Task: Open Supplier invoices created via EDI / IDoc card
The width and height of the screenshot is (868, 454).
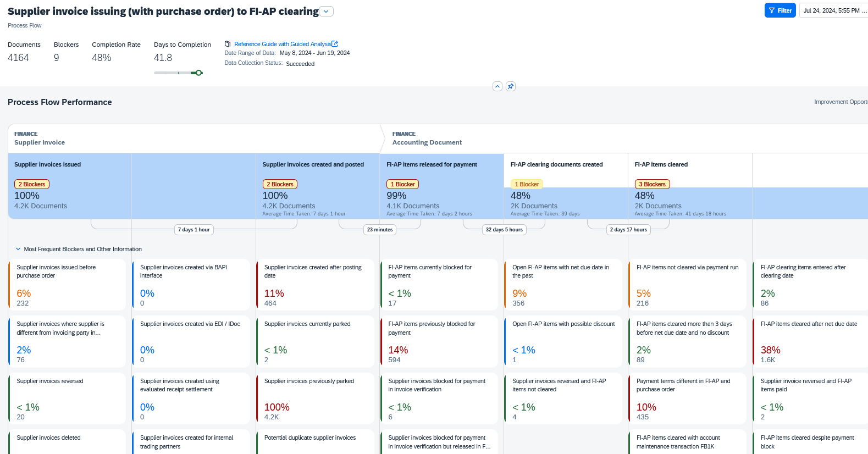Action: click(x=191, y=342)
